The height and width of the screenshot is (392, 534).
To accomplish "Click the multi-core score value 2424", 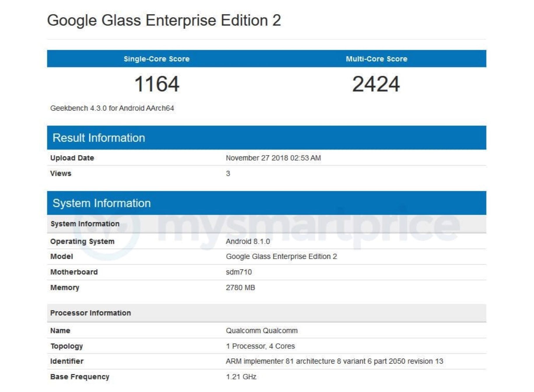I will [376, 84].
